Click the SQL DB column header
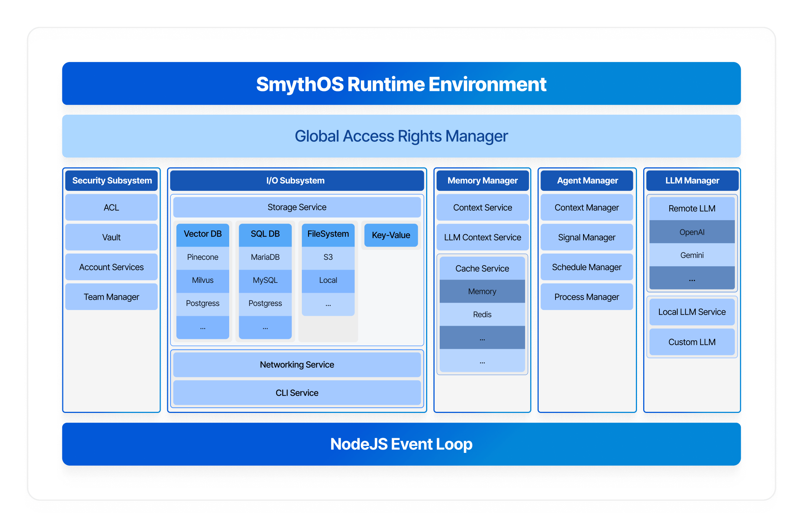Viewport: 802px width, 532px height. (265, 235)
